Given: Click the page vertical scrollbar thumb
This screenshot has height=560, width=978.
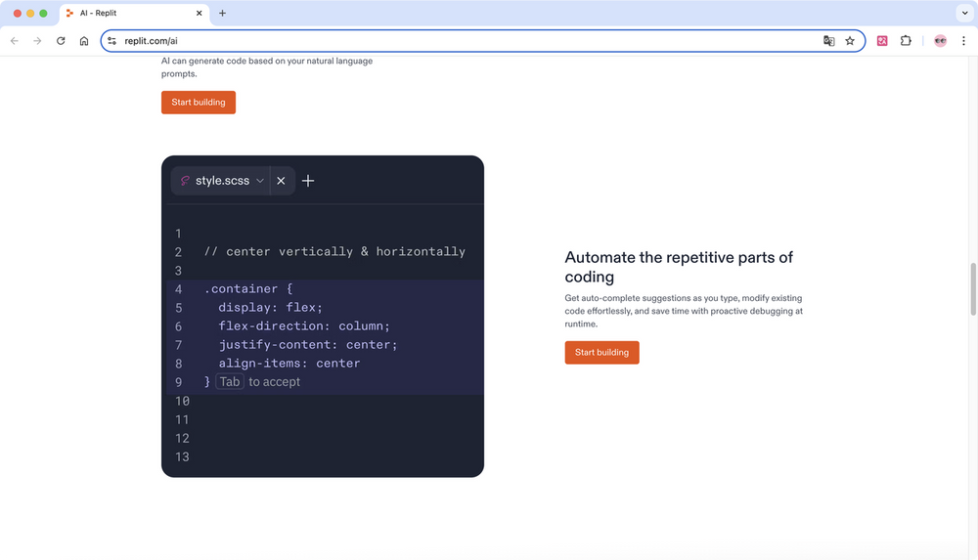Looking at the screenshot, I should click(972, 289).
